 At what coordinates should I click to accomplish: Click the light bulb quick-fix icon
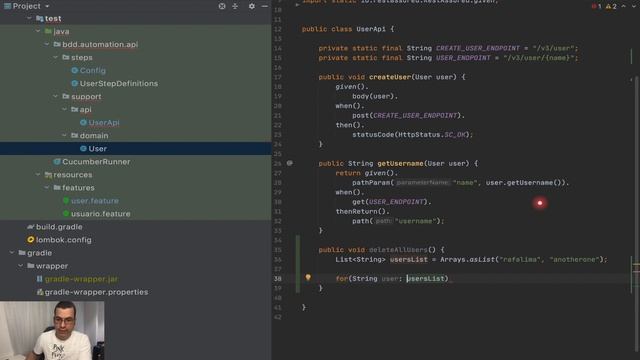(308, 278)
